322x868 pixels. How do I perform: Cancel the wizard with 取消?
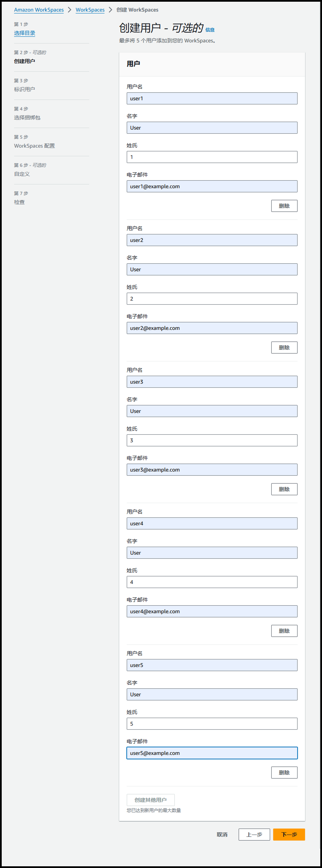222,835
